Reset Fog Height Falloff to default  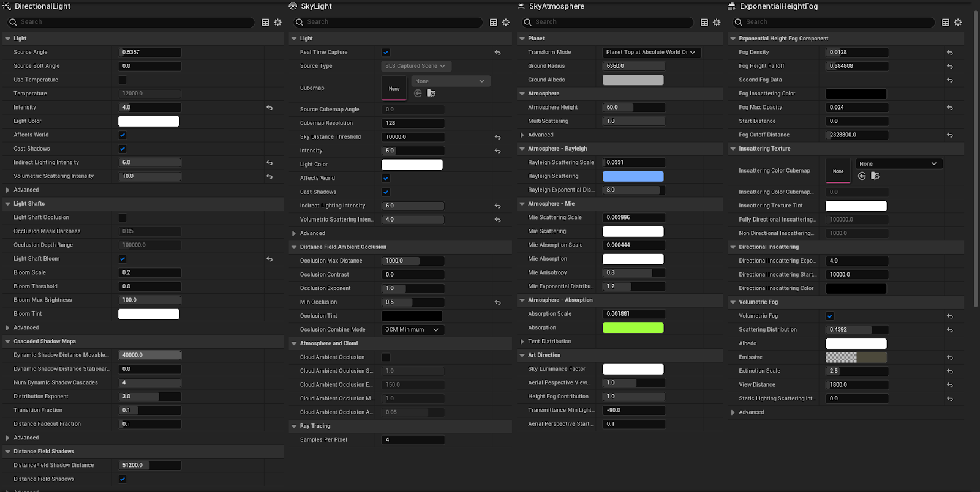[x=949, y=66]
